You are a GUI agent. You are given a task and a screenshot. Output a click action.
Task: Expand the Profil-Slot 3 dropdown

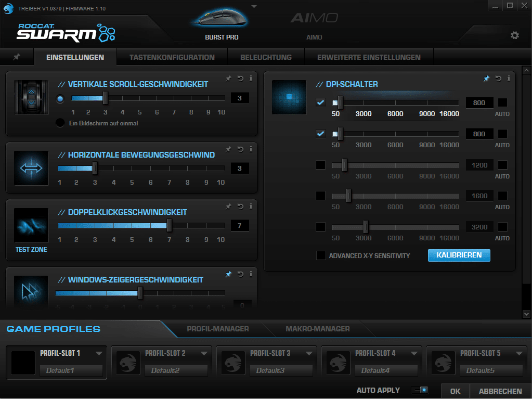pos(309,353)
